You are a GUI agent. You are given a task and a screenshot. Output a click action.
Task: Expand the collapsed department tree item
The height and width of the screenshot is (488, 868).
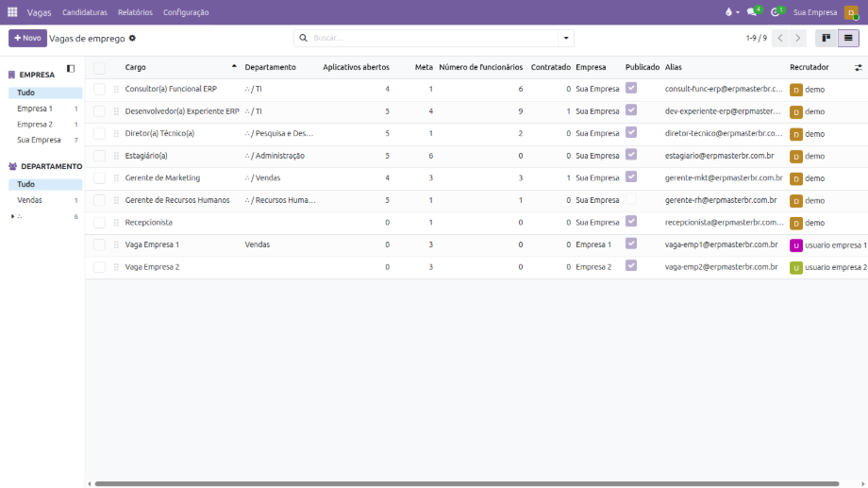pos(13,216)
